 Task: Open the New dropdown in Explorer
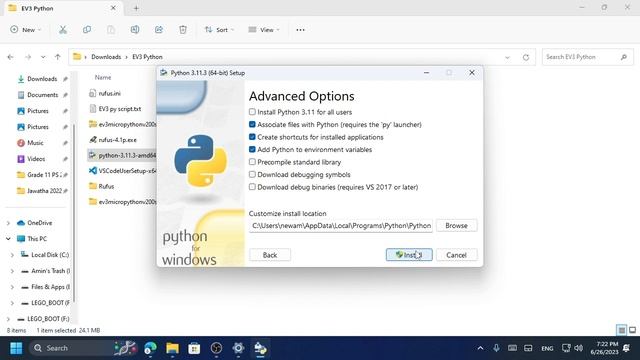pyautogui.click(x=26, y=30)
